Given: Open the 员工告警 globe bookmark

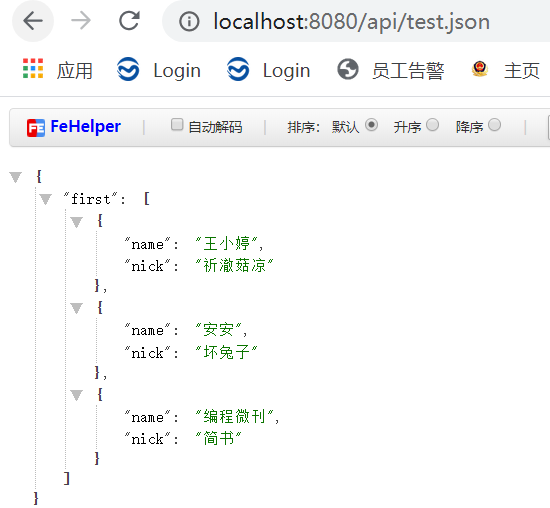Looking at the screenshot, I should tap(390, 69).
